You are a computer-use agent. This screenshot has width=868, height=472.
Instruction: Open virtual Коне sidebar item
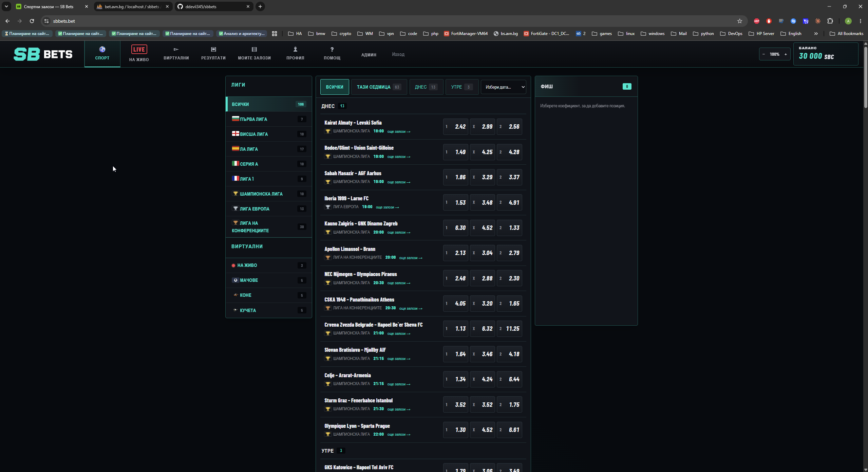[268, 295]
